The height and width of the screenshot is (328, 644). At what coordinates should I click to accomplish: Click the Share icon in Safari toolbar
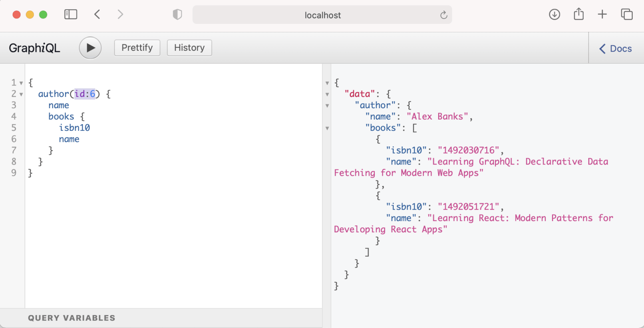579,14
